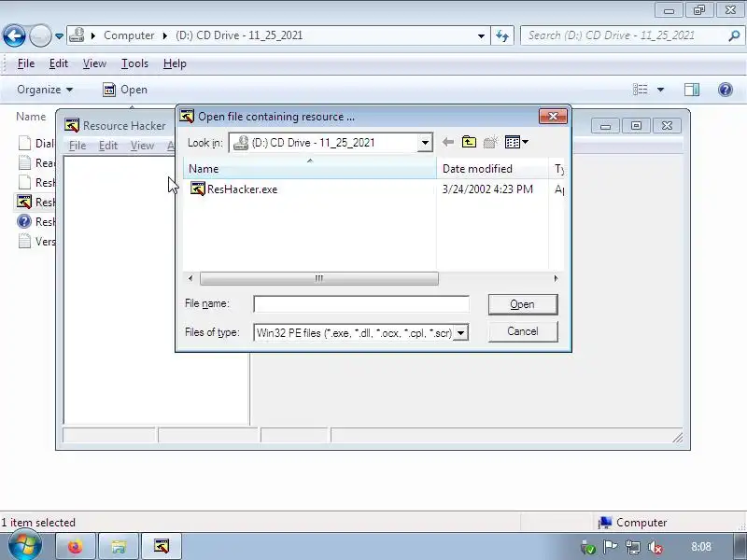
Task: Open Resource Hacker's File menu
Action: click(x=78, y=146)
